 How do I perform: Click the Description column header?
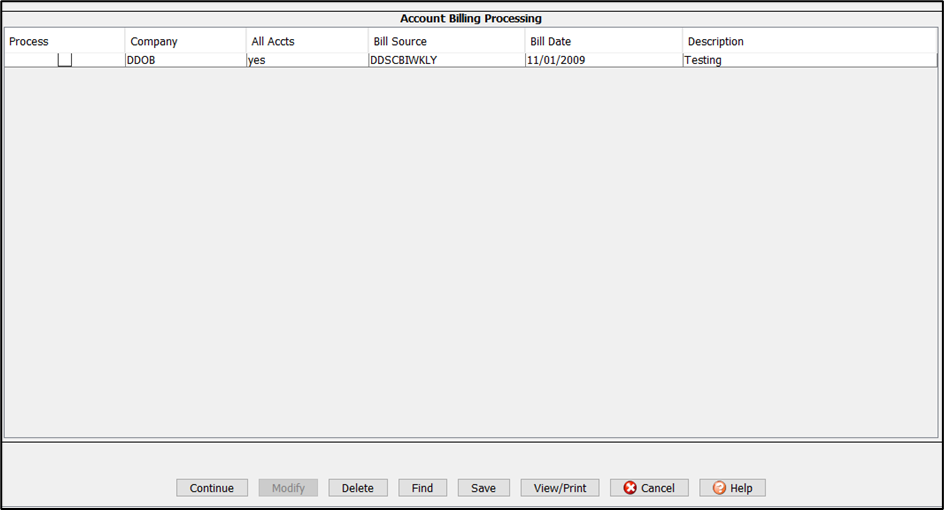[x=715, y=42]
